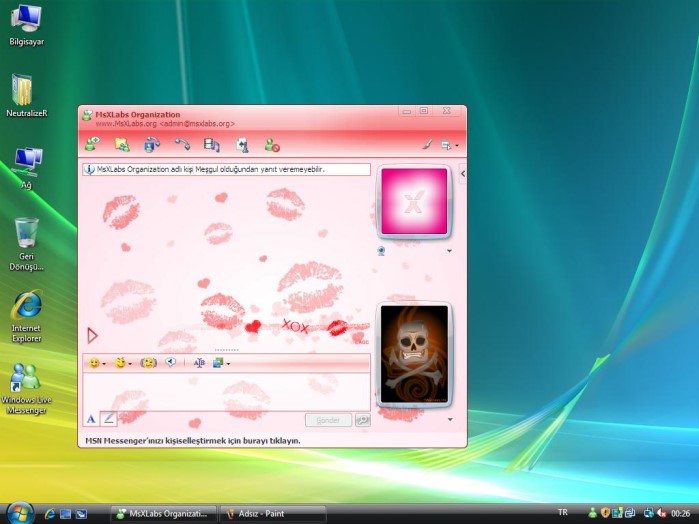Open the background dropdown arrow
Viewport: 699px width, 524px height.
pos(228,364)
